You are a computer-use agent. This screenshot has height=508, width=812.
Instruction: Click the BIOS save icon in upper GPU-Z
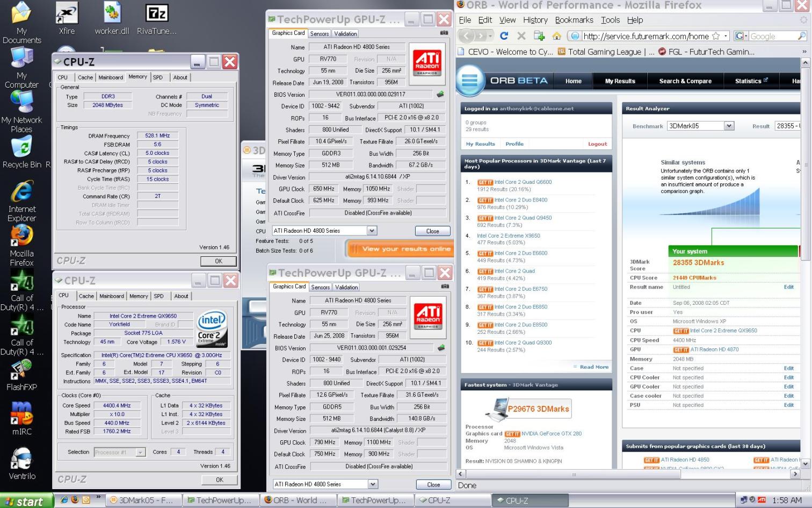(440, 94)
